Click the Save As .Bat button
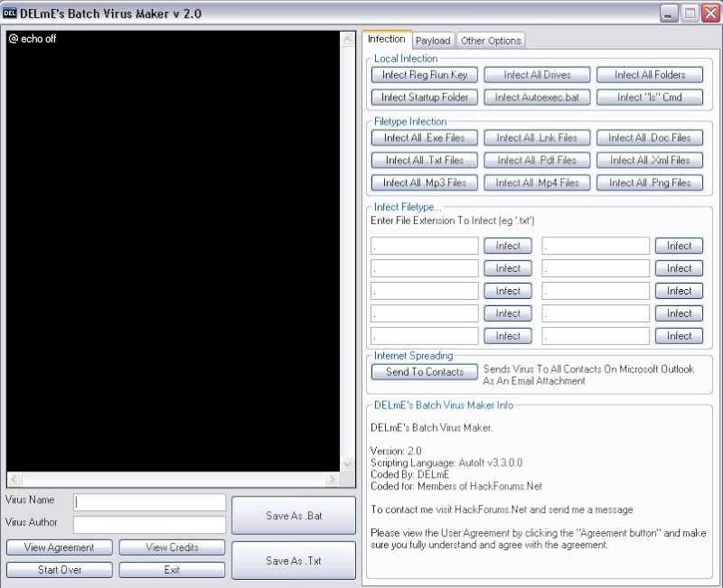The width and height of the screenshot is (723, 588). [294, 516]
